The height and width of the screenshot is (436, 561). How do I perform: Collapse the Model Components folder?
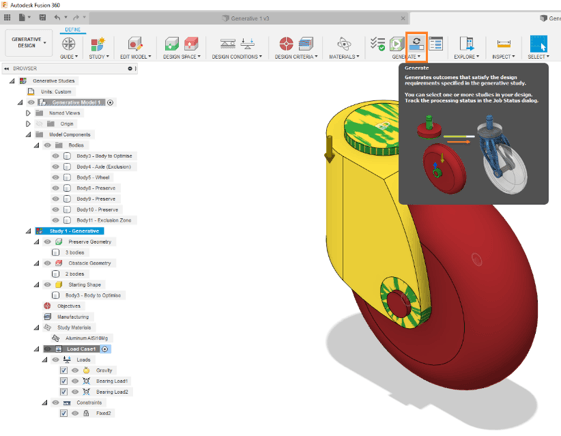pyautogui.click(x=29, y=135)
